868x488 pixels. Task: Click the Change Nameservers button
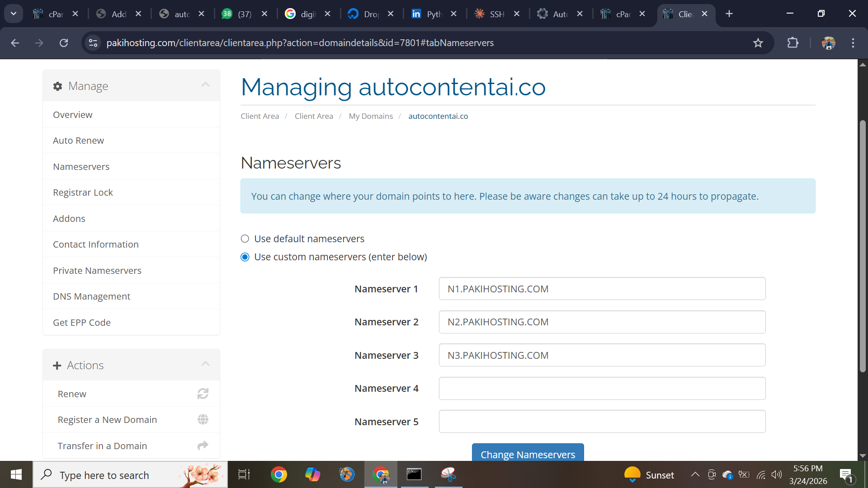[x=528, y=454]
